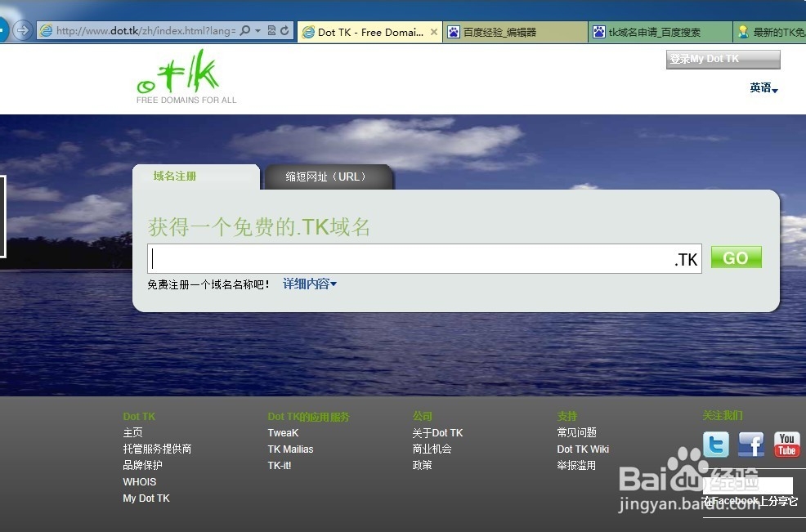
Task: Switch to the tk域名申请_百度搜索 tab
Action: coord(660,33)
